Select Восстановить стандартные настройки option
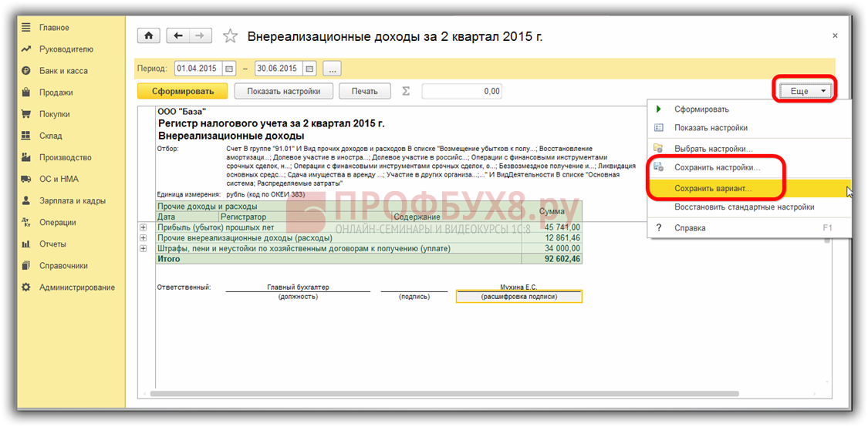868x427 pixels. 744,207
